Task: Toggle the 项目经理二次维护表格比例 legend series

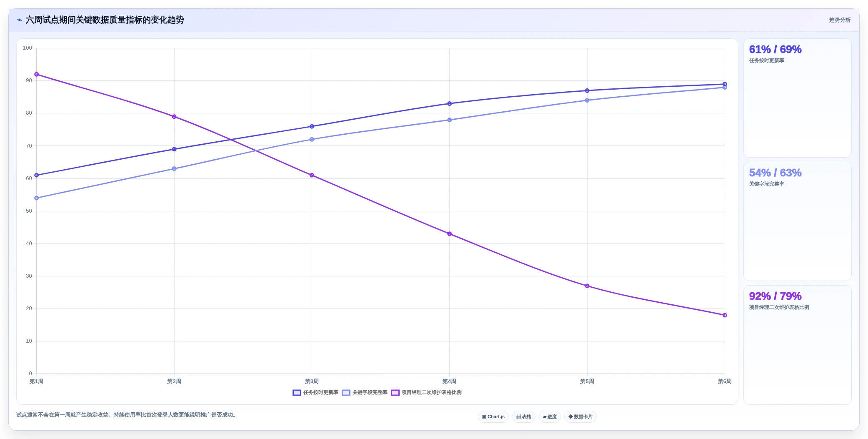Action: tap(426, 393)
